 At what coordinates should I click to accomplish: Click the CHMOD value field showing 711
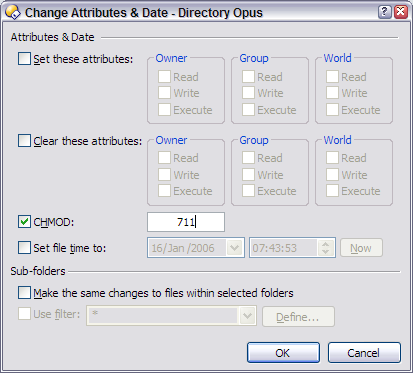coord(186,222)
